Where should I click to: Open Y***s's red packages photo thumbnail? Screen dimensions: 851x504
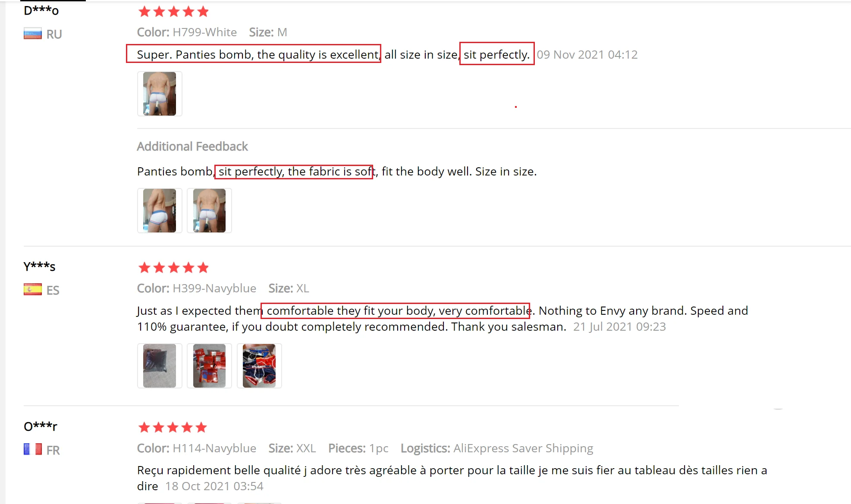[209, 366]
